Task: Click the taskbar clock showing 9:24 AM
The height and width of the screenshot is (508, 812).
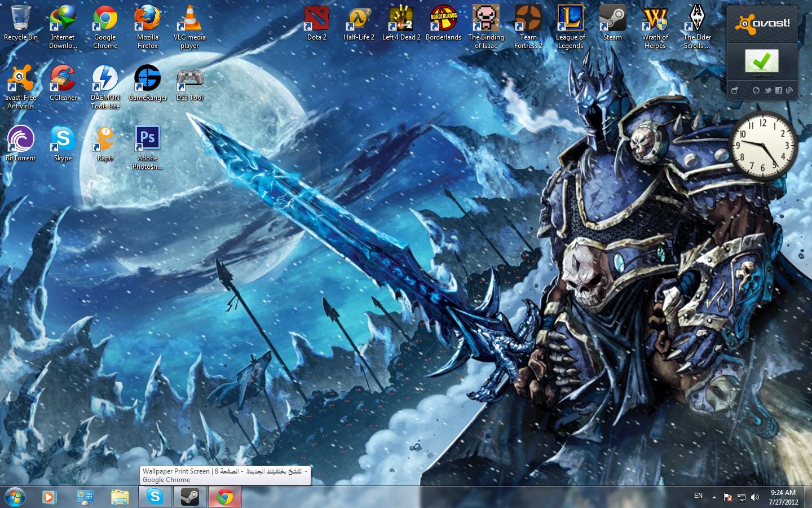Action: (783, 497)
